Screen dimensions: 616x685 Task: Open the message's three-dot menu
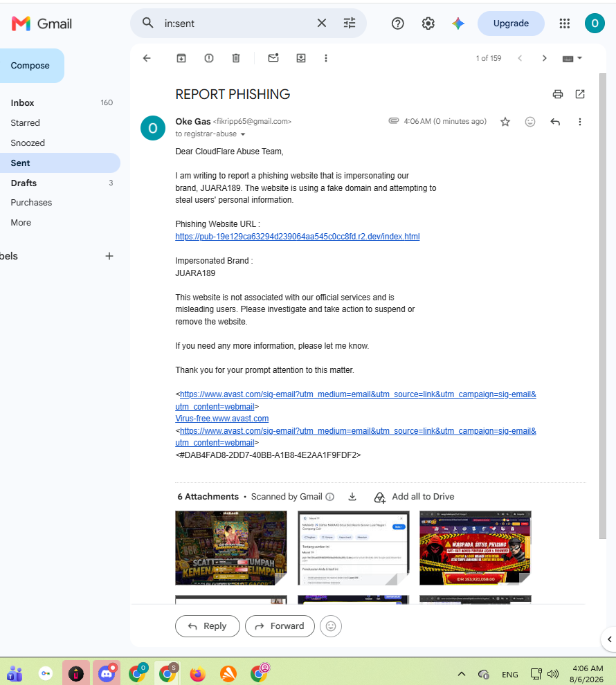(580, 122)
